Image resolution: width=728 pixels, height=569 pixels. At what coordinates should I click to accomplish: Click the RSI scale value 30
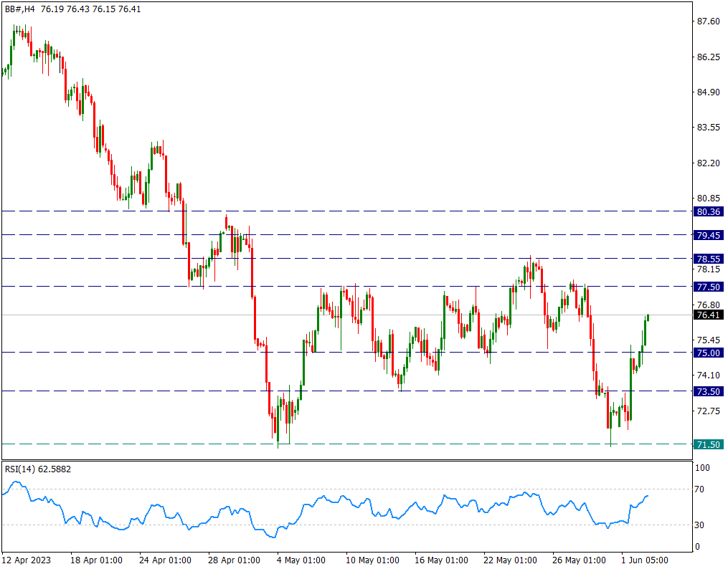pyautogui.click(x=699, y=525)
